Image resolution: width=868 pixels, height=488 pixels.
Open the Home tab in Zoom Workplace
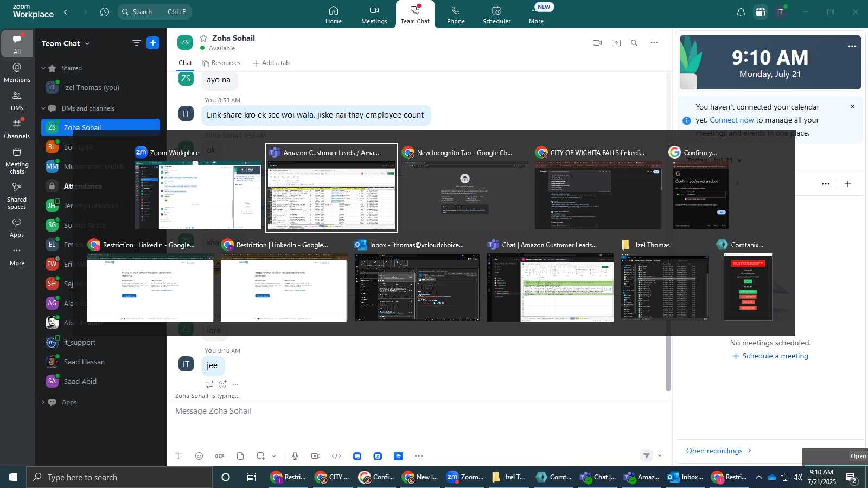point(334,15)
